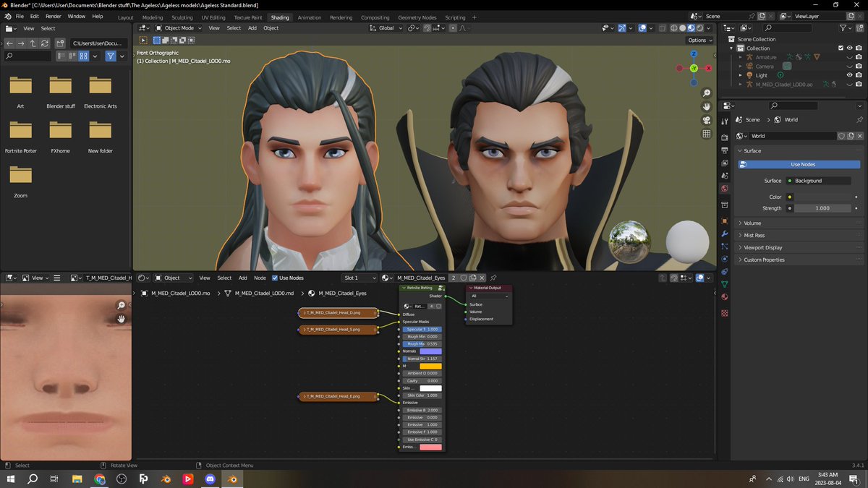Viewport: 868px width, 488px height.
Task: Click the green Y axis gizmo ball
Action: (694, 68)
